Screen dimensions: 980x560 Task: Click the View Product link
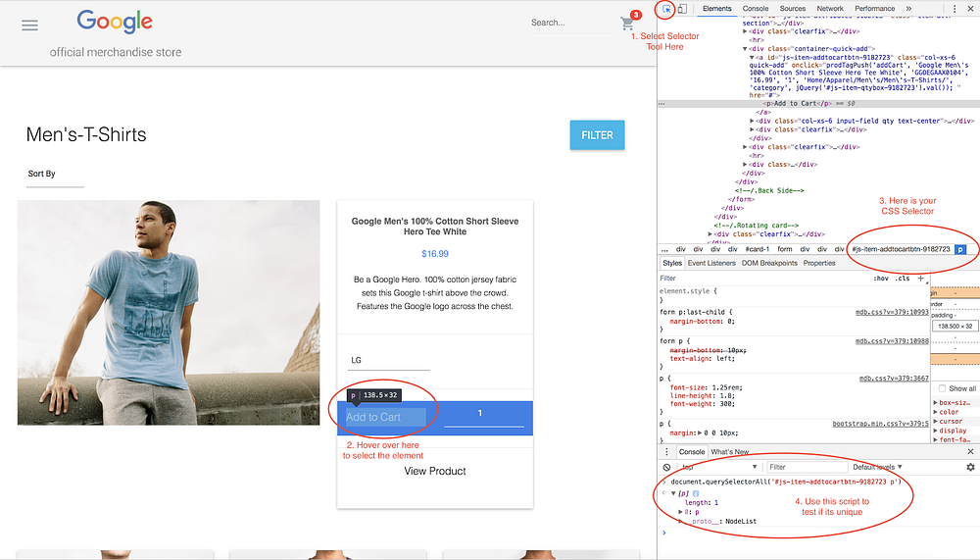(x=435, y=471)
